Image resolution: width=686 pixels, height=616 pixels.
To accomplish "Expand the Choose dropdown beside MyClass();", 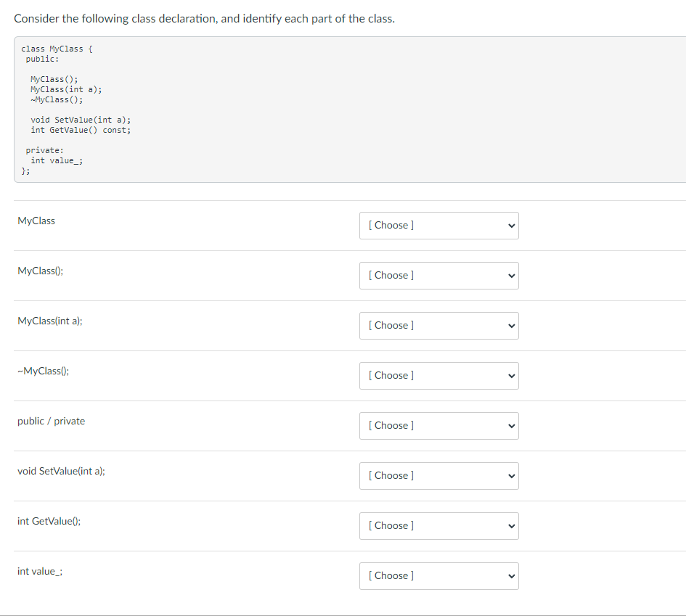I will coord(438,276).
